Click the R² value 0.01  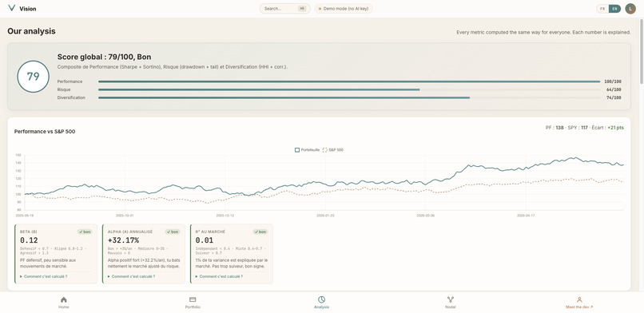[205, 240]
